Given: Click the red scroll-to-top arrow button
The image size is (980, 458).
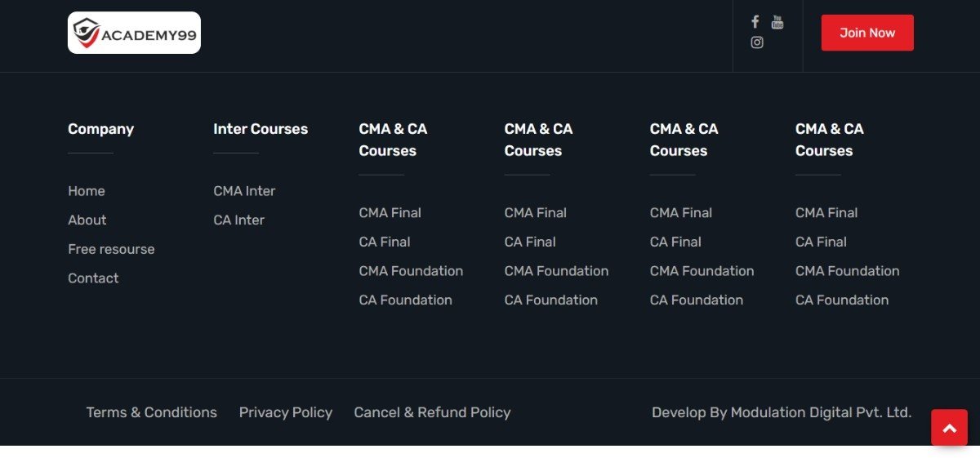Looking at the screenshot, I should [x=949, y=428].
